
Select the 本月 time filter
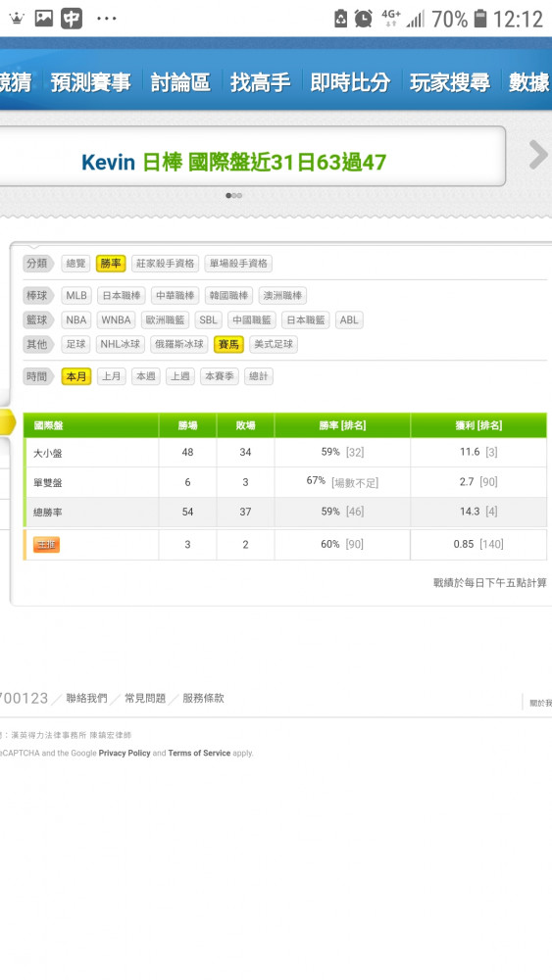pyautogui.click(x=76, y=376)
